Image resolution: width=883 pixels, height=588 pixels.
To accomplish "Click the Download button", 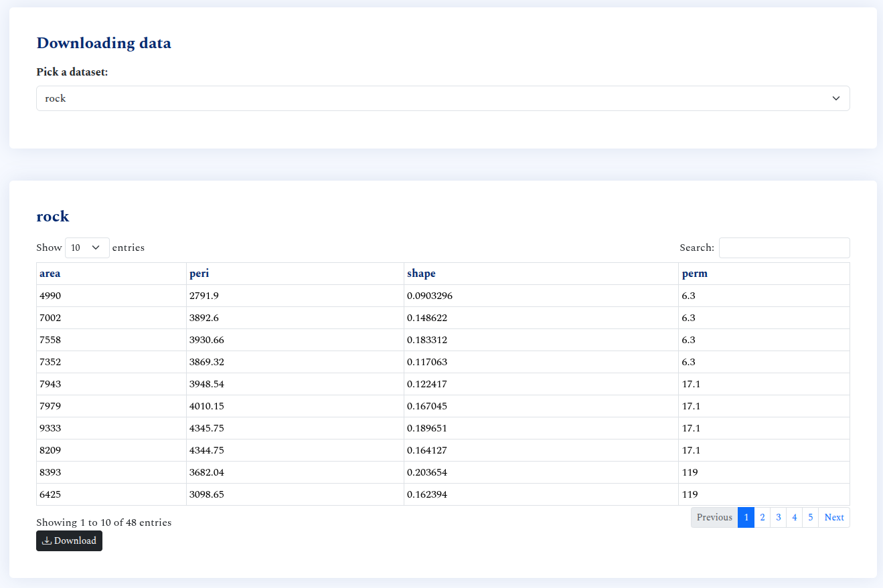I will (x=69, y=541).
